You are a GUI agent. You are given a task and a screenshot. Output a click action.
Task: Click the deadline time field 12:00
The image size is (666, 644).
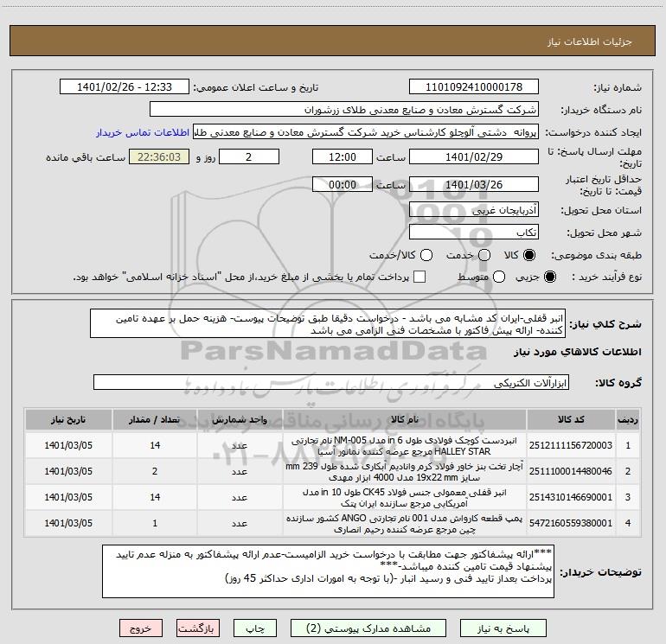(x=343, y=156)
